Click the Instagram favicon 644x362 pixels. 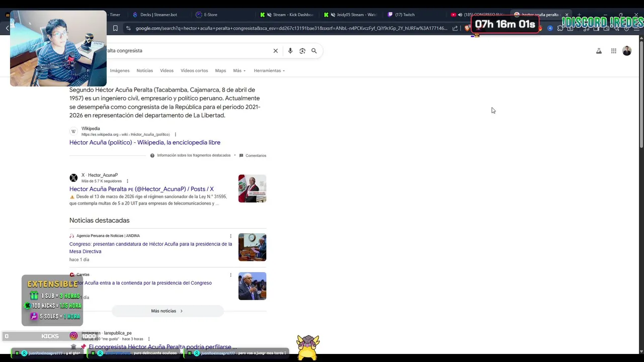[x=73, y=336]
